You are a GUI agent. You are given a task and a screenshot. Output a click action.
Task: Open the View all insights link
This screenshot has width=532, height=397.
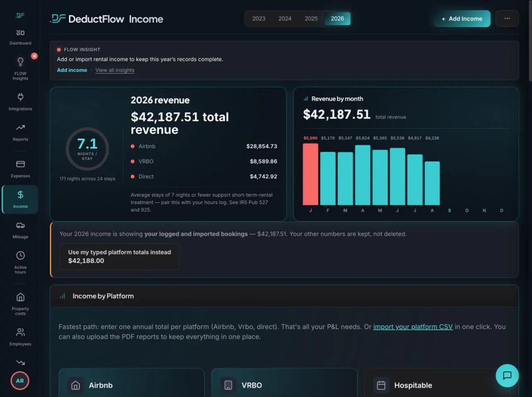(115, 70)
